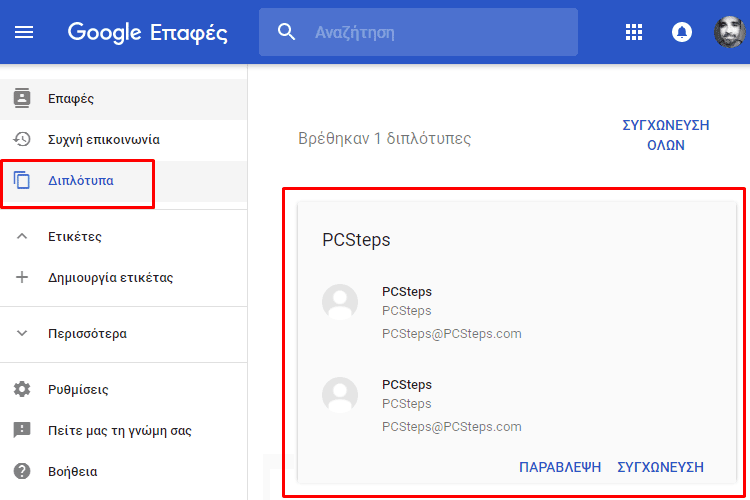Open the notifications bell

682,33
